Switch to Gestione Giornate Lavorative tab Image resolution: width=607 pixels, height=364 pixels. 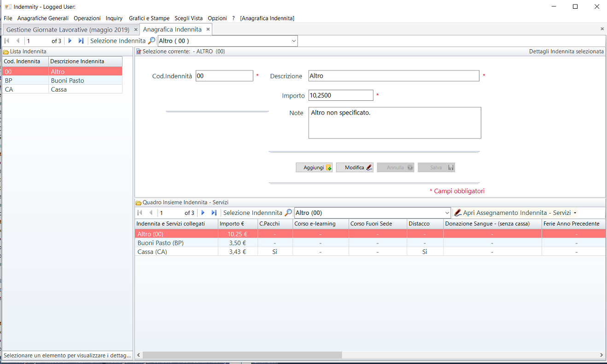click(68, 29)
